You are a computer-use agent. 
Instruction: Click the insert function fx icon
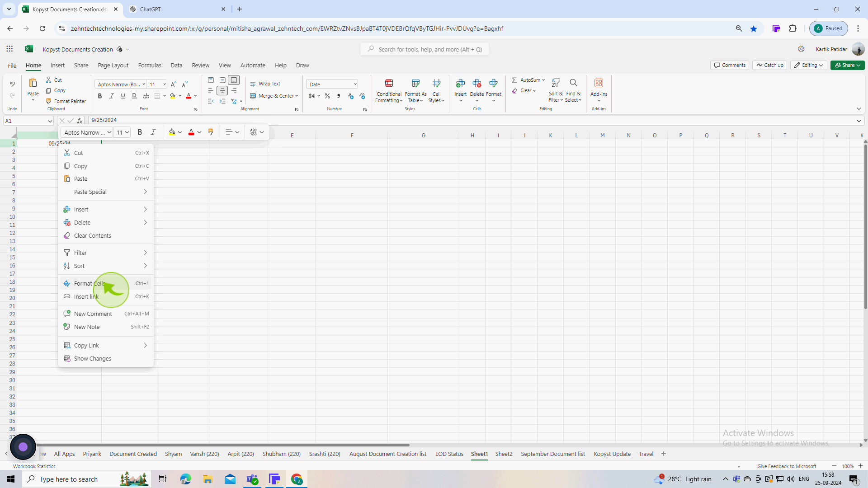click(80, 121)
